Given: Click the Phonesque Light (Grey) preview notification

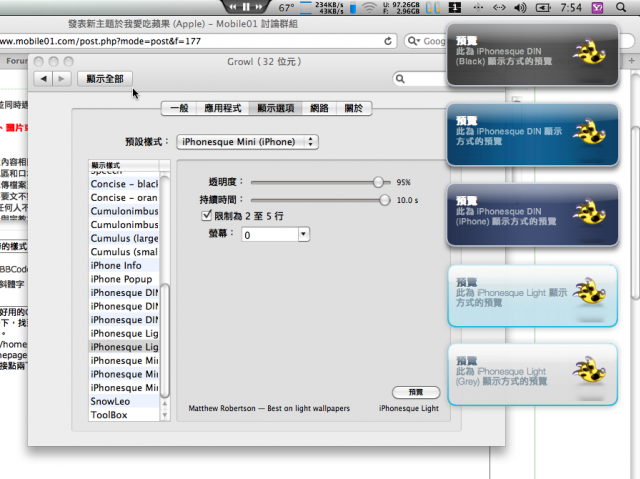Looking at the screenshot, I should (x=533, y=374).
